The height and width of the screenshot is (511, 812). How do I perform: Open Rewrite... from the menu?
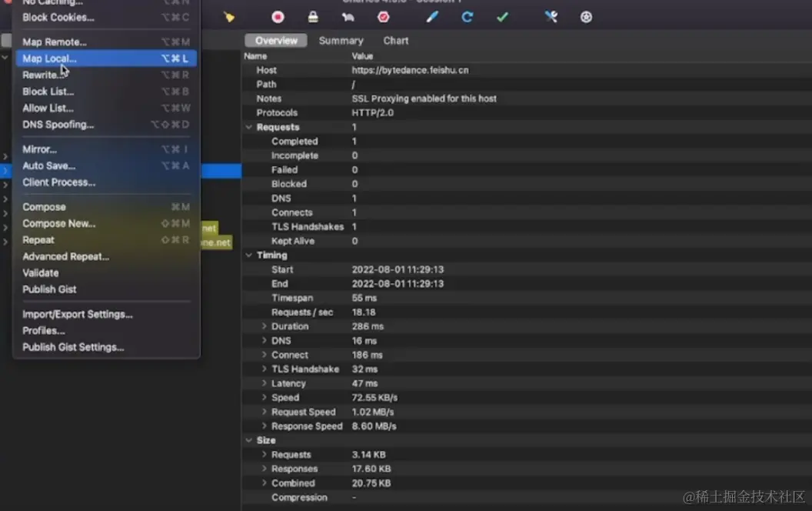[106, 75]
